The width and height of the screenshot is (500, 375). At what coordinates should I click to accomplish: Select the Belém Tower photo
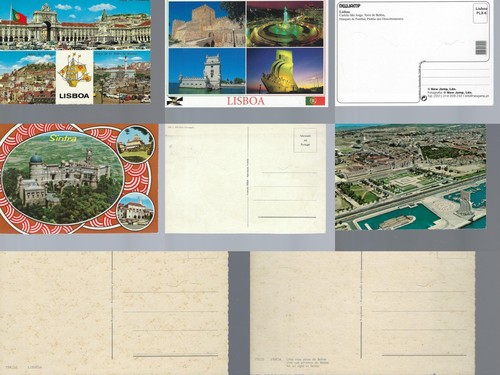[x=207, y=71]
